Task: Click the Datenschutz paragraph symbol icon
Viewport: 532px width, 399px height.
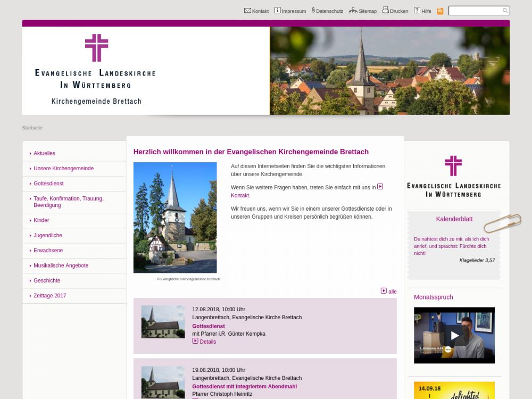Action: (x=313, y=11)
